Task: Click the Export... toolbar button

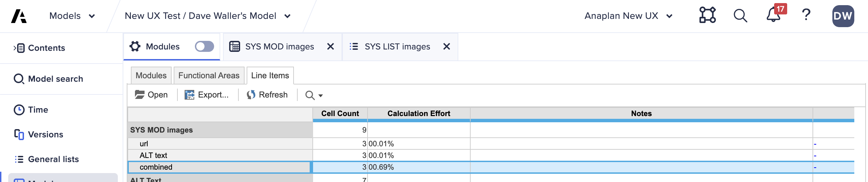Action: click(207, 95)
